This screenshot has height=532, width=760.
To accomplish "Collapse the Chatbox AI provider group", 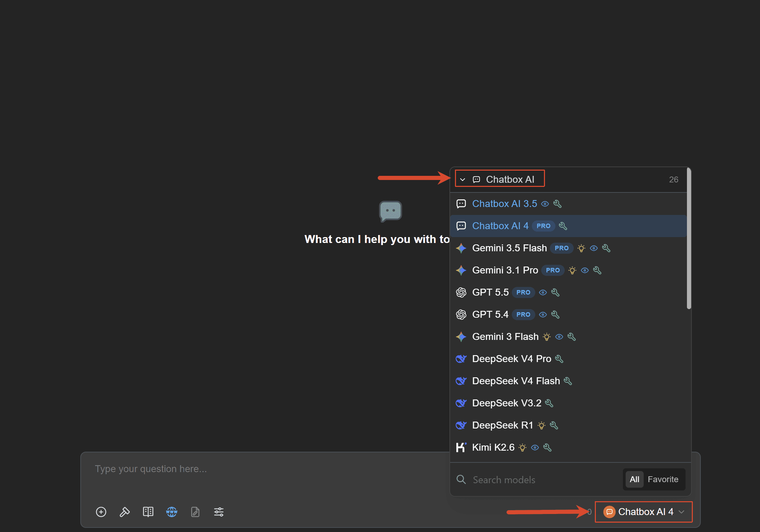I will coord(463,179).
